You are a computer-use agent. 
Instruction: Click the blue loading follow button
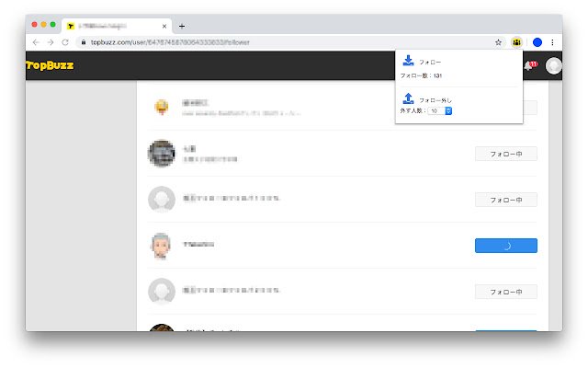(x=506, y=246)
